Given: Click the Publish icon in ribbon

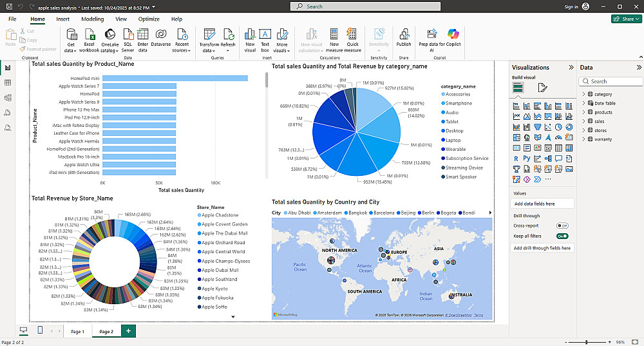Looking at the screenshot, I should 404,38.
